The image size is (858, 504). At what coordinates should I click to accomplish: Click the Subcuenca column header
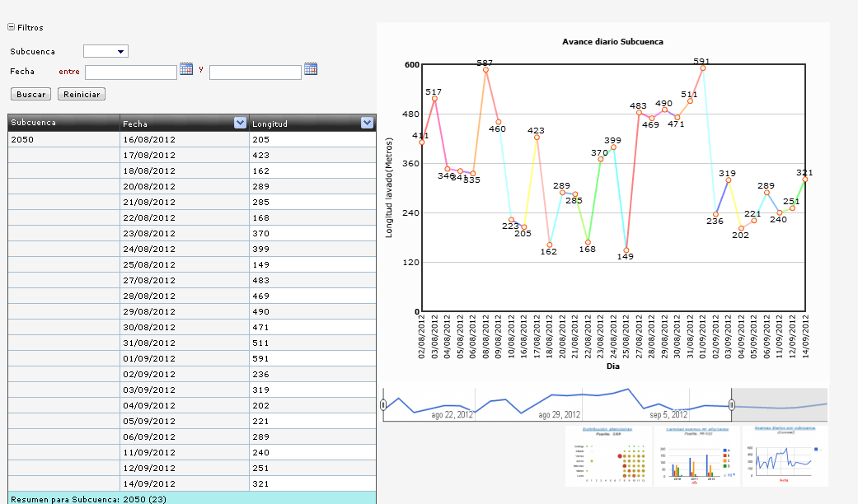63,123
